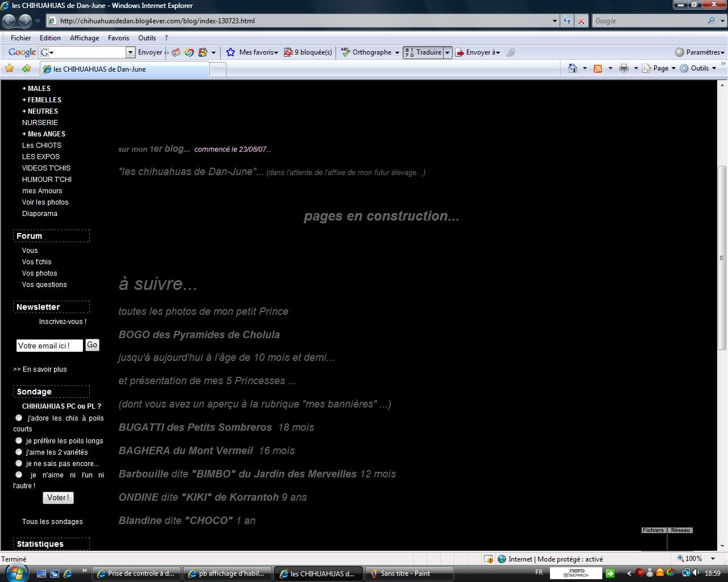The image size is (728, 582).
Task: Expand the Traduire dropdown arrow
Action: tap(448, 52)
